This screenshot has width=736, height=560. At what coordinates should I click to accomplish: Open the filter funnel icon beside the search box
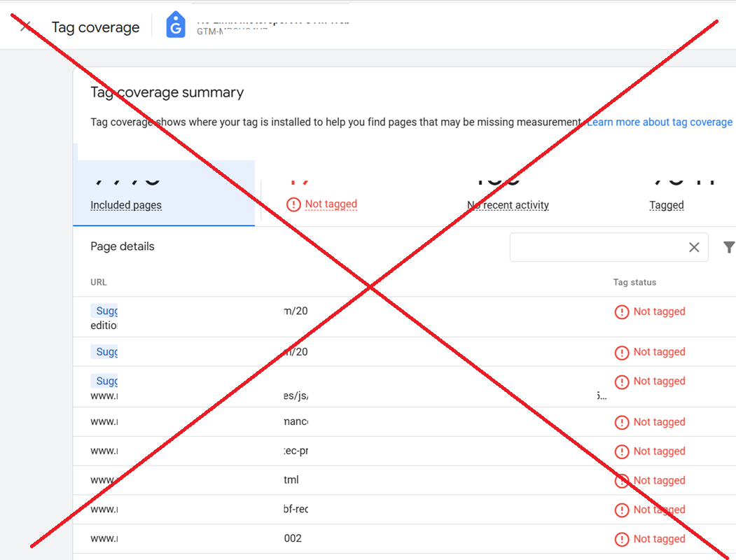click(728, 246)
